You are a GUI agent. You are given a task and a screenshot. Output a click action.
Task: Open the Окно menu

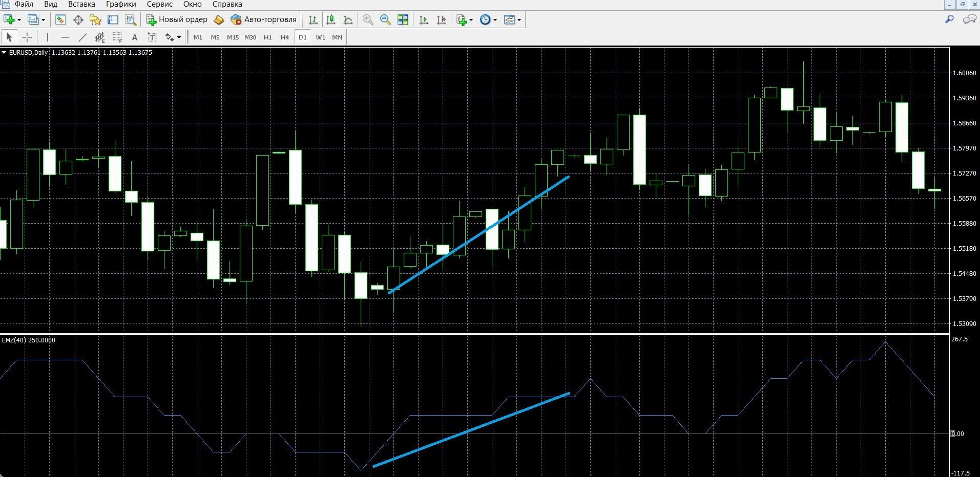tap(192, 4)
